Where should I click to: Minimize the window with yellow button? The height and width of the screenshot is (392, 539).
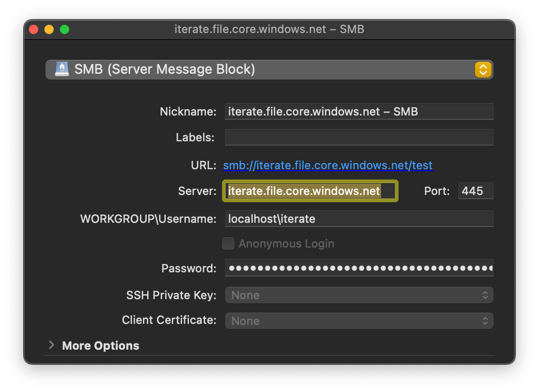pos(49,29)
